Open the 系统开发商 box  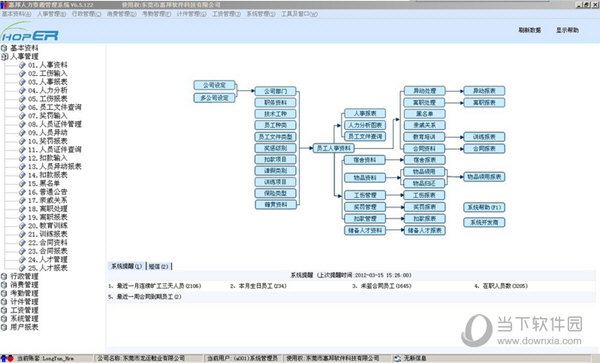tap(484, 222)
